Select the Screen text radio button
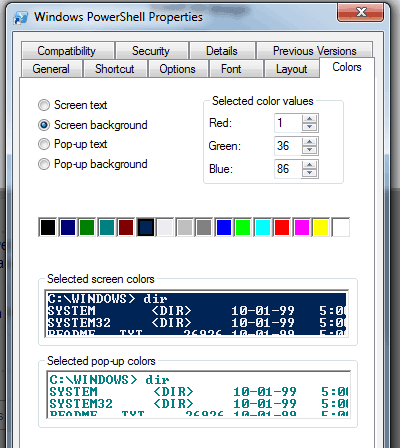 pos(44,105)
